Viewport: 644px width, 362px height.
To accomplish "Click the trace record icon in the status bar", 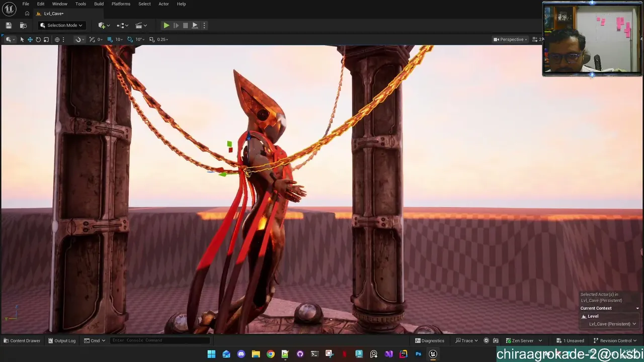I will (486, 340).
